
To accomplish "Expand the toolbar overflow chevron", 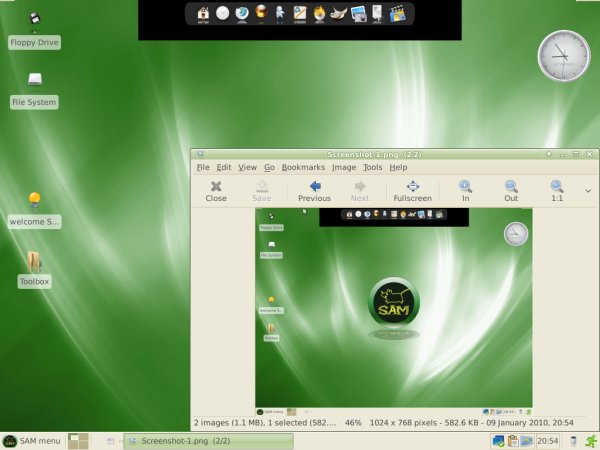I will (588, 191).
